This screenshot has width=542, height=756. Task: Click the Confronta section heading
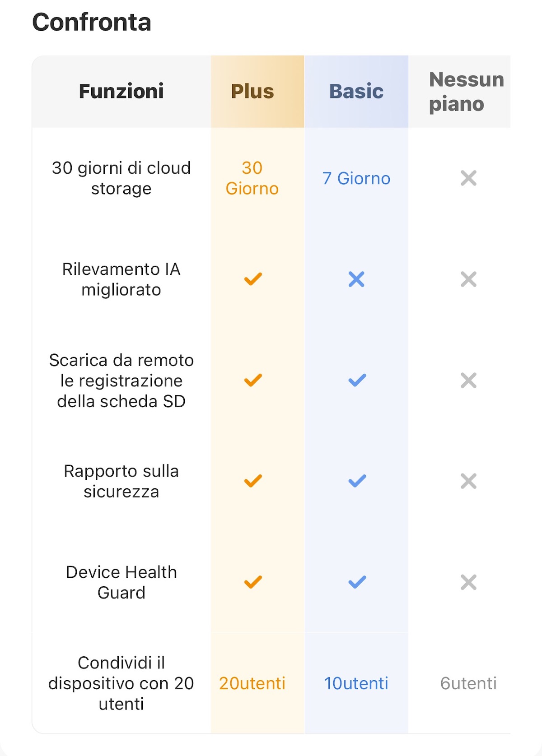(92, 22)
